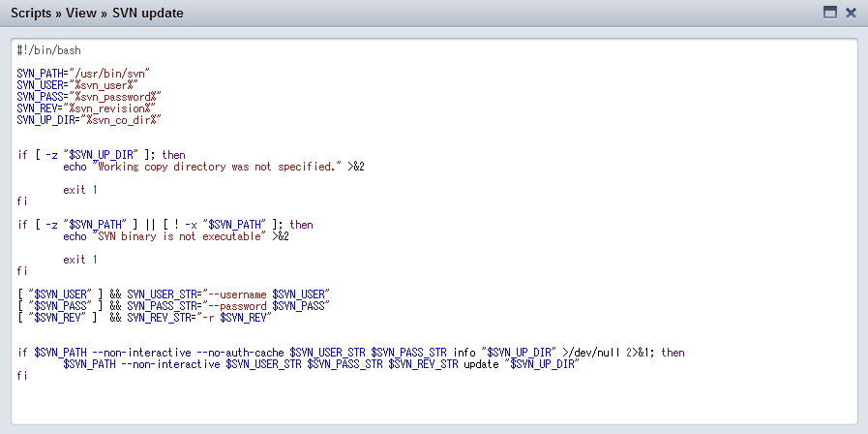Click the SVN_USER_STR="--username $SVN_USER" line
The height and width of the screenshot is (434, 868).
tap(174, 294)
